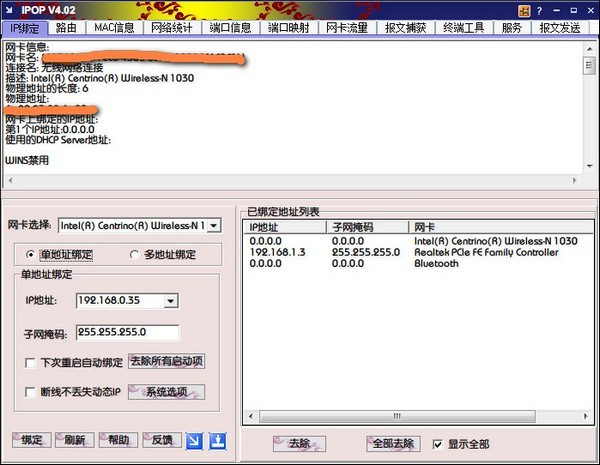The image size is (600, 465).
Task: Click the IPOP app icon in title bar
Action: [9, 10]
